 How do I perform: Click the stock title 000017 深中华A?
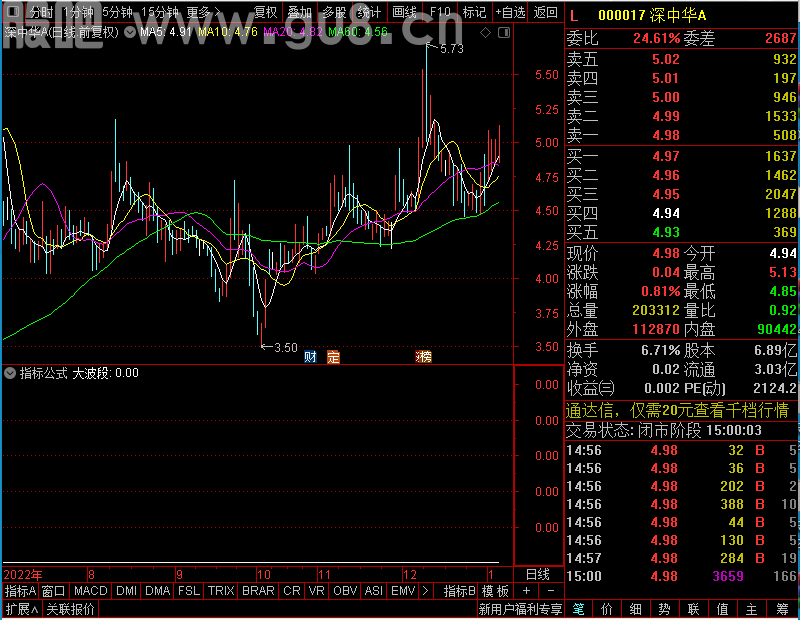click(x=652, y=16)
